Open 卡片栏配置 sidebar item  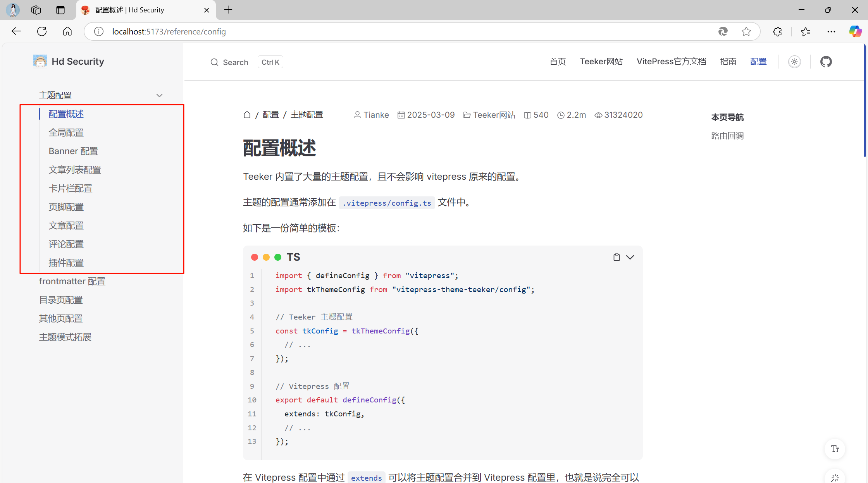[x=71, y=188]
